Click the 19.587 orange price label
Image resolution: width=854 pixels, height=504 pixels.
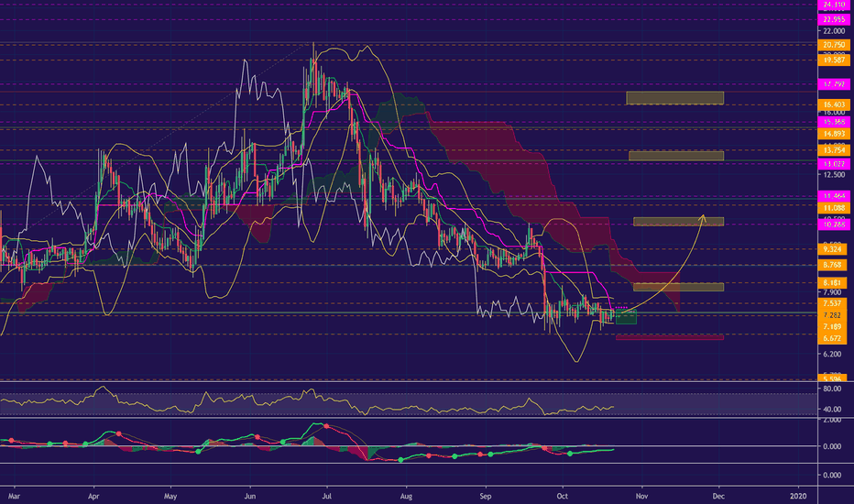click(834, 60)
